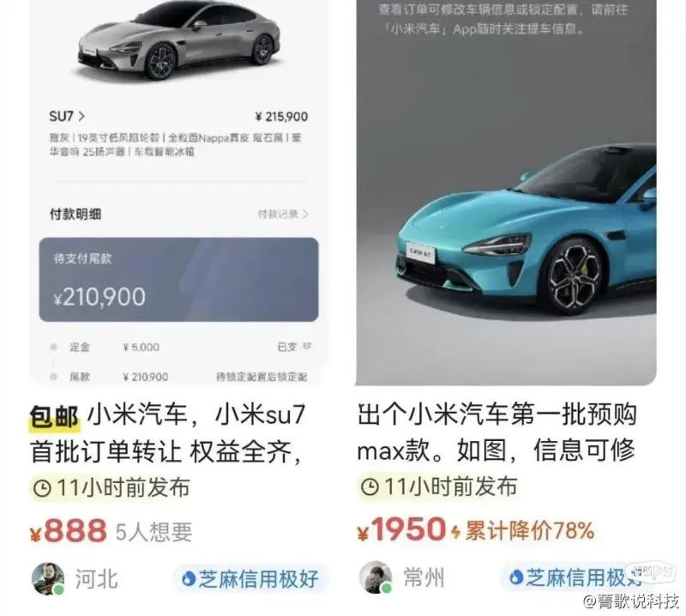686x616 pixels.
Task: Click the 芝麻信用极好 badge for Hebei seller
Action: click(x=250, y=579)
